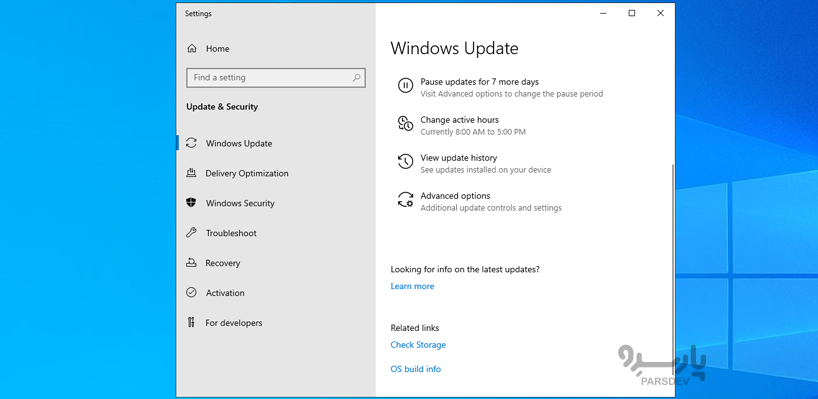Image resolution: width=818 pixels, height=399 pixels.
Task: Close the Settings window
Action: [660, 14]
